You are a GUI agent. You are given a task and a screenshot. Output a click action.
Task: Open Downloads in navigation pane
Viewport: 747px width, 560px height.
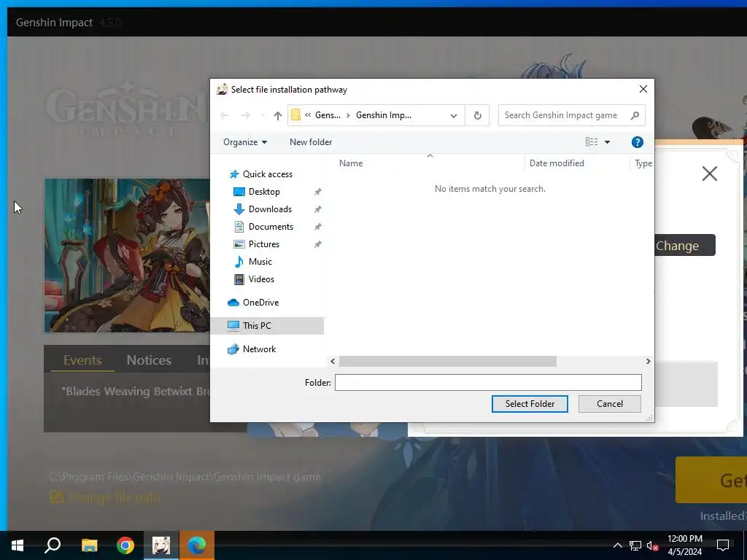tap(270, 209)
